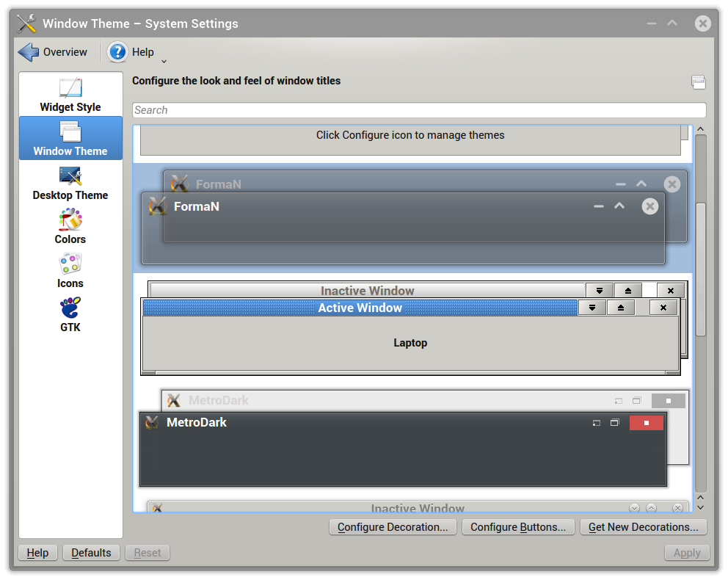The height and width of the screenshot is (580, 728).
Task: Click the bottom Help button
Action: 37,553
